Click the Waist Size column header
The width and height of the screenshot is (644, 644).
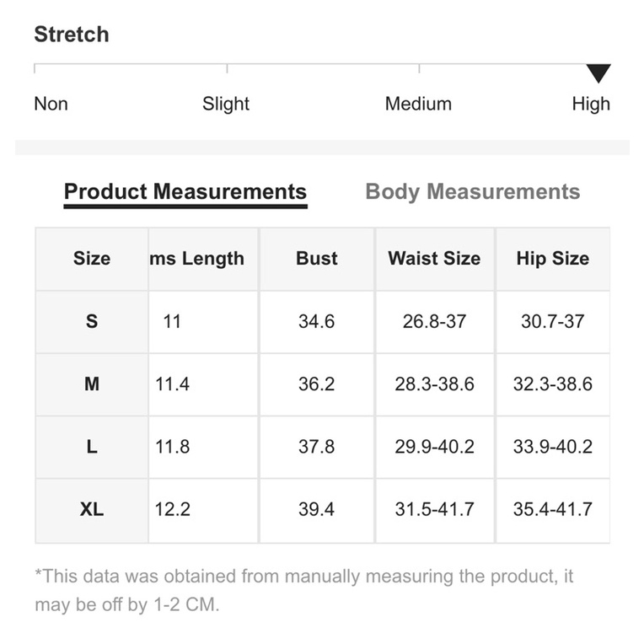click(x=434, y=259)
